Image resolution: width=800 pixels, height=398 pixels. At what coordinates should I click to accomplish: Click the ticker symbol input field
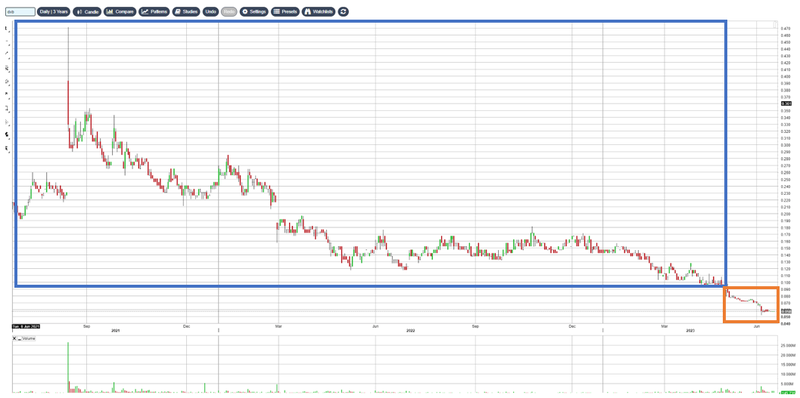[19, 11]
